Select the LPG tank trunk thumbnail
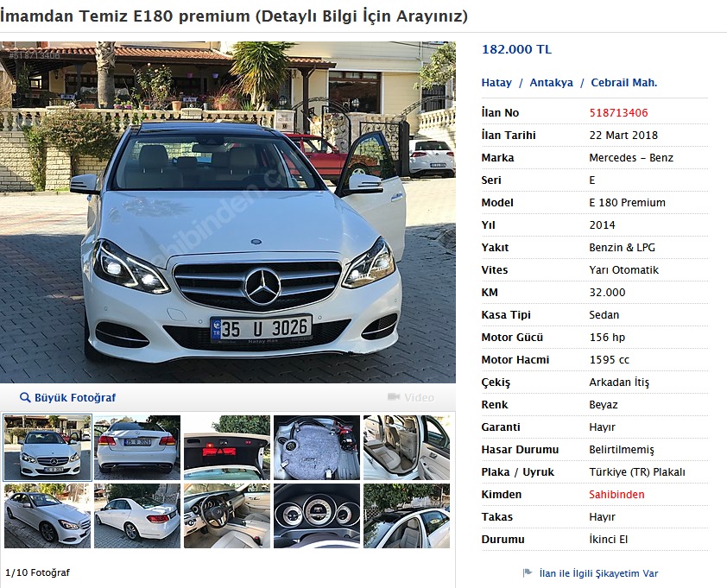Image resolution: width=727 pixels, height=588 pixels. (317, 447)
